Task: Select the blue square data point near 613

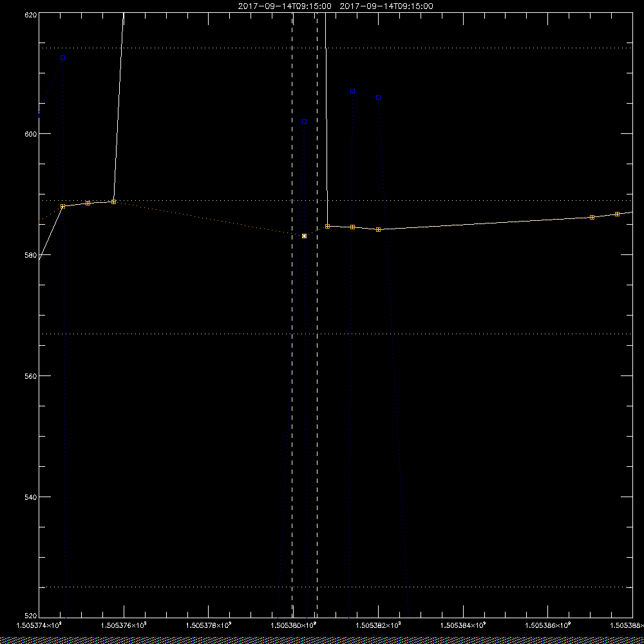Action: pos(63,57)
